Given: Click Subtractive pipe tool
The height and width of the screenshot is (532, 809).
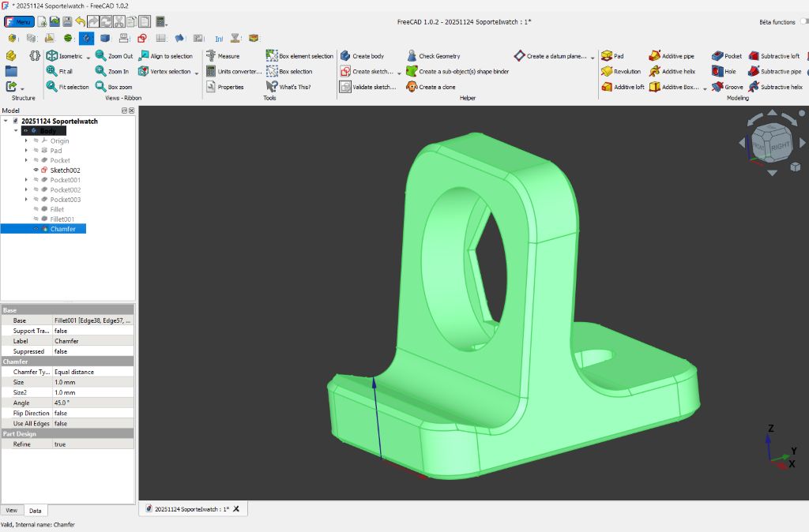Looking at the screenshot, I should [x=776, y=71].
